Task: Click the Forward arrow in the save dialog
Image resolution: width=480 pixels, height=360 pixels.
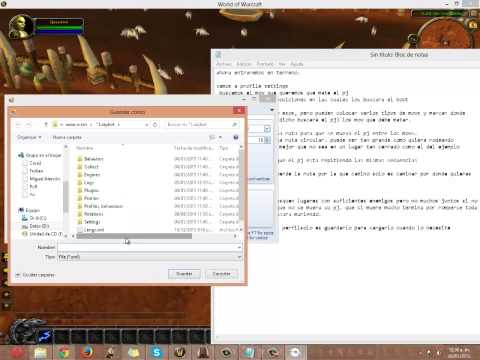Action: (29, 124)
